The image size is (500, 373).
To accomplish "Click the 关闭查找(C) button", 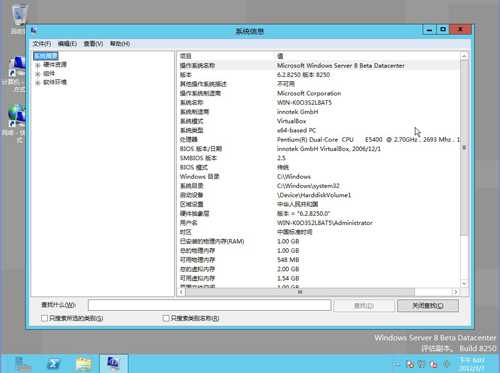I will tap(428, 306).
